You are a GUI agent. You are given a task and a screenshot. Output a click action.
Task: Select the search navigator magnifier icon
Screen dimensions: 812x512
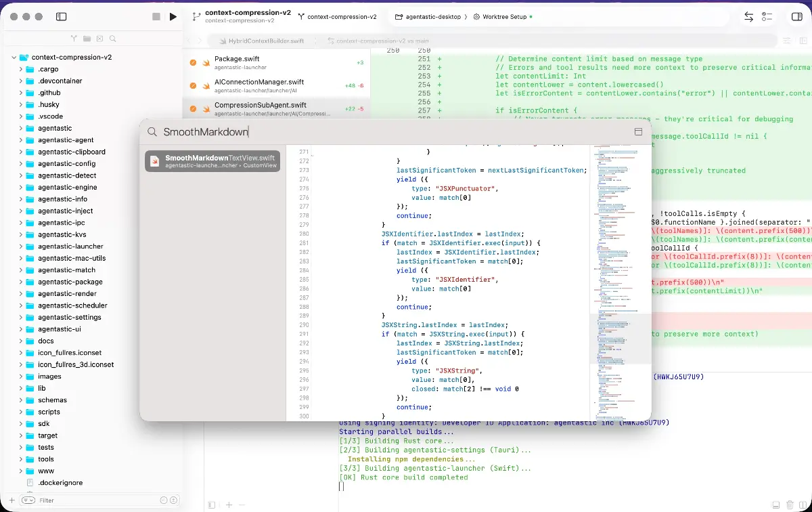coord(113,39)
